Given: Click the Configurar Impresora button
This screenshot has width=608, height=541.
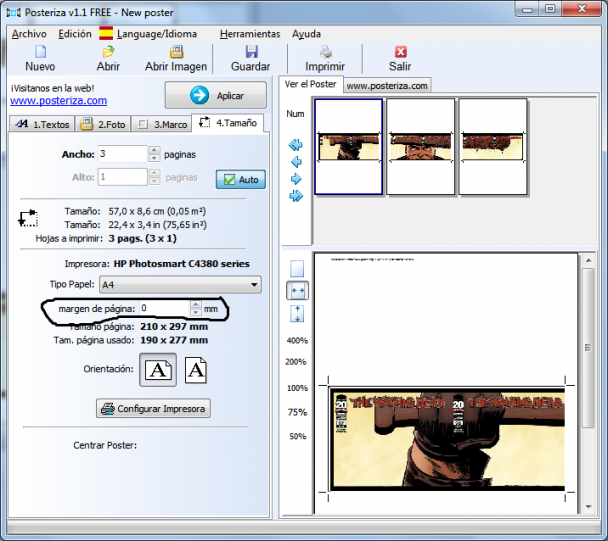Looking at the screenshot, I should [x=154, y=408].
